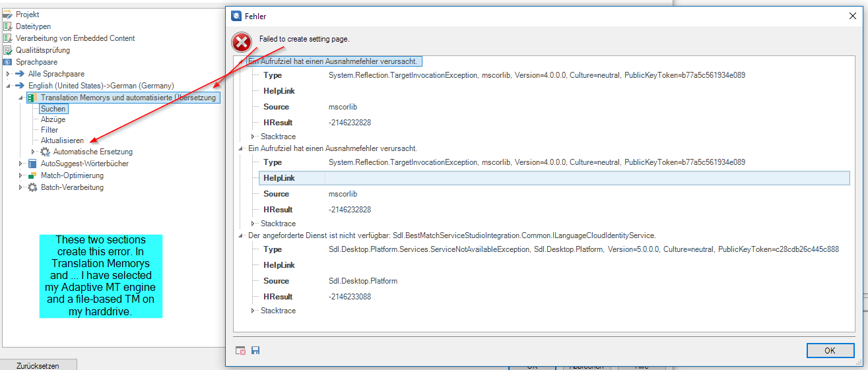
Task: Expand the second Stacktrace entry
Action: (253, 224)
